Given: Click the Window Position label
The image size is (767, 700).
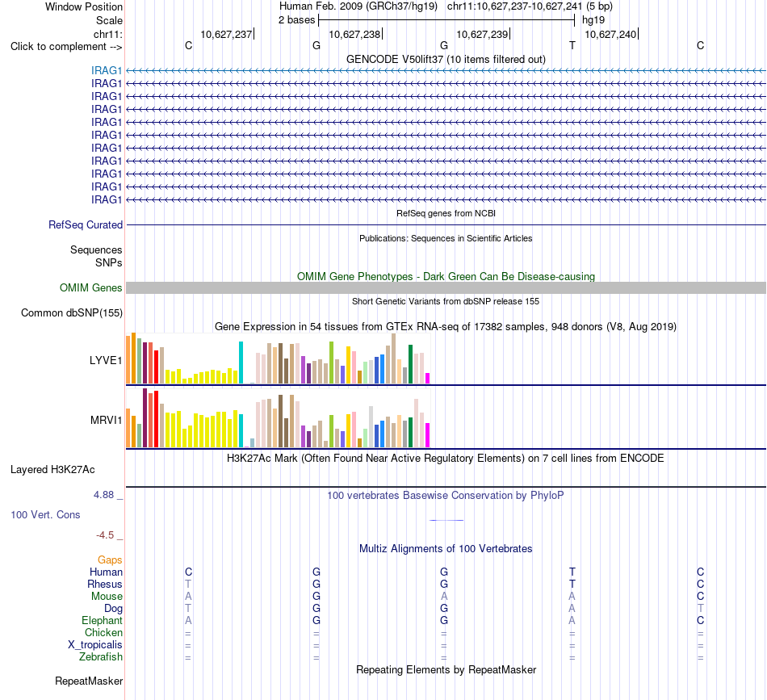Looking at the screenshot, I should coord(84,6).
